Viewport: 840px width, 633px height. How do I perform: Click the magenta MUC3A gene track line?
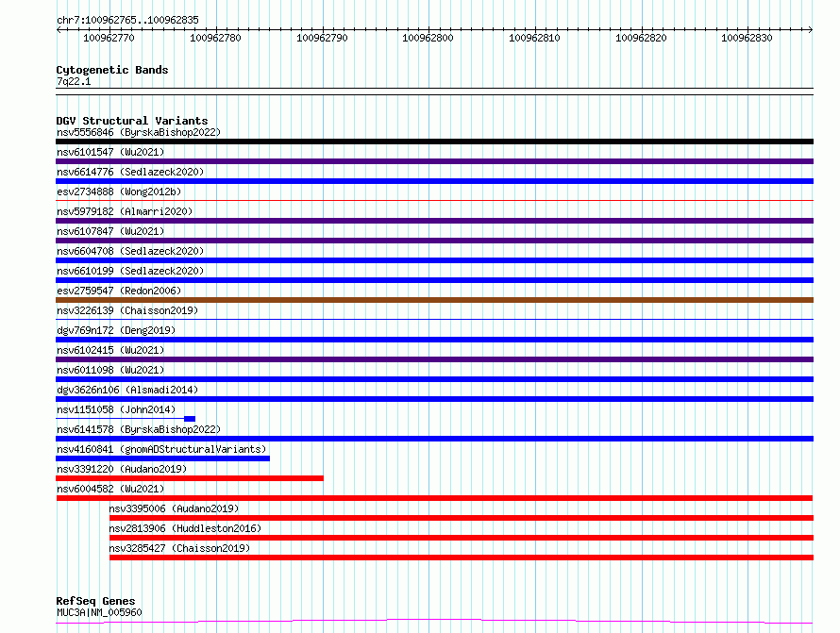(x=434, y=622)
